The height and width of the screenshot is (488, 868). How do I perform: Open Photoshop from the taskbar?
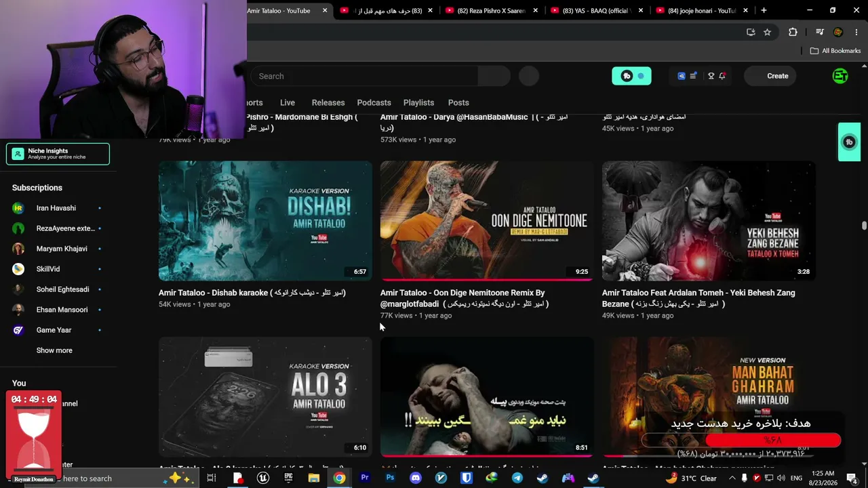(390, 478)
